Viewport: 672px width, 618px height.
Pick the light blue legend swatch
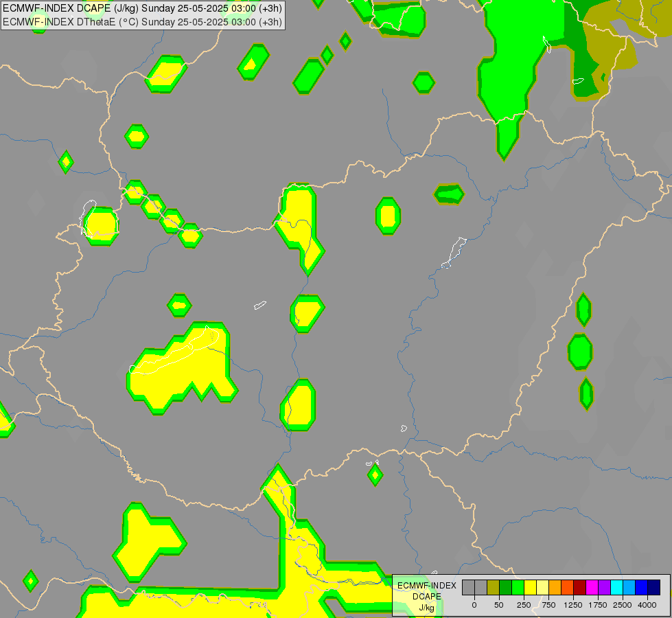[629, 587]
